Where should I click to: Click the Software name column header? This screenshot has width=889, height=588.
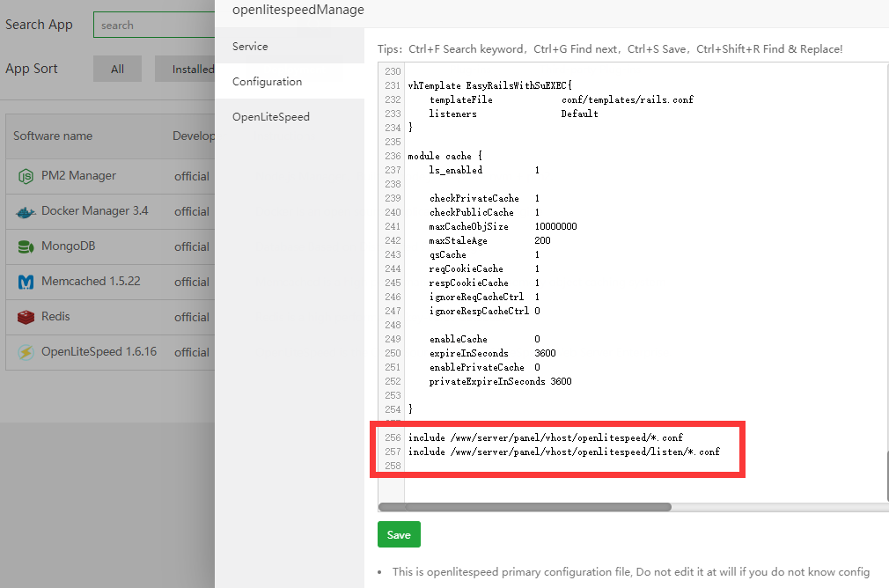tap(53, 136)
